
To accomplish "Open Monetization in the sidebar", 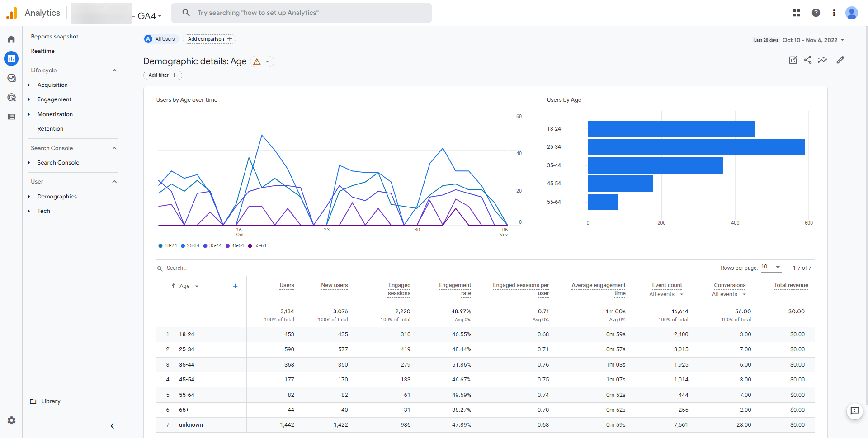I will [56, 114].
